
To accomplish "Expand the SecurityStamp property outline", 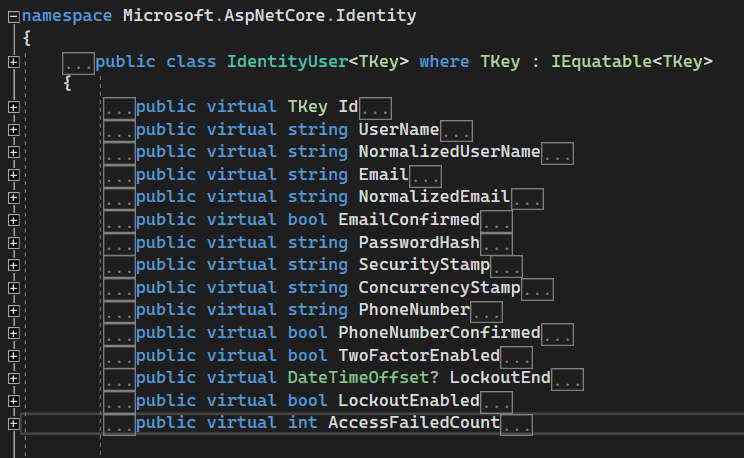I will click(x=14, y=265).
